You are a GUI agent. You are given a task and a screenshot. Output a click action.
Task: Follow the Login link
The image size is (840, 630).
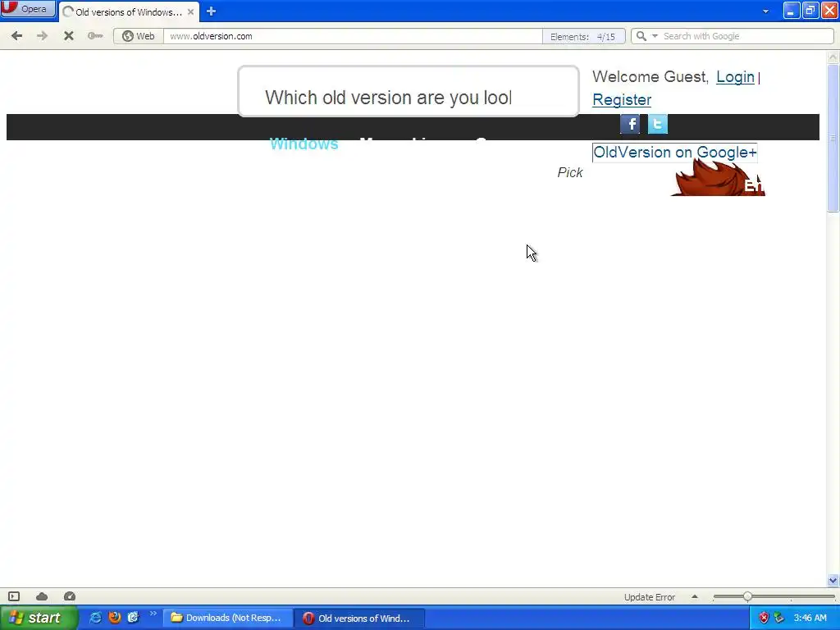pos(735,77)
